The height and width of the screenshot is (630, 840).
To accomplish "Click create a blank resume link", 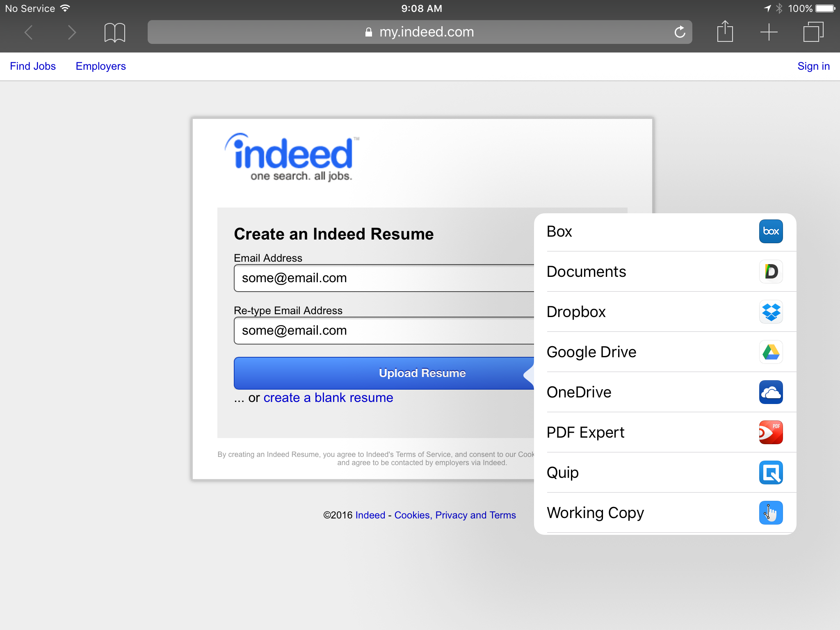I will coord(328,397).
